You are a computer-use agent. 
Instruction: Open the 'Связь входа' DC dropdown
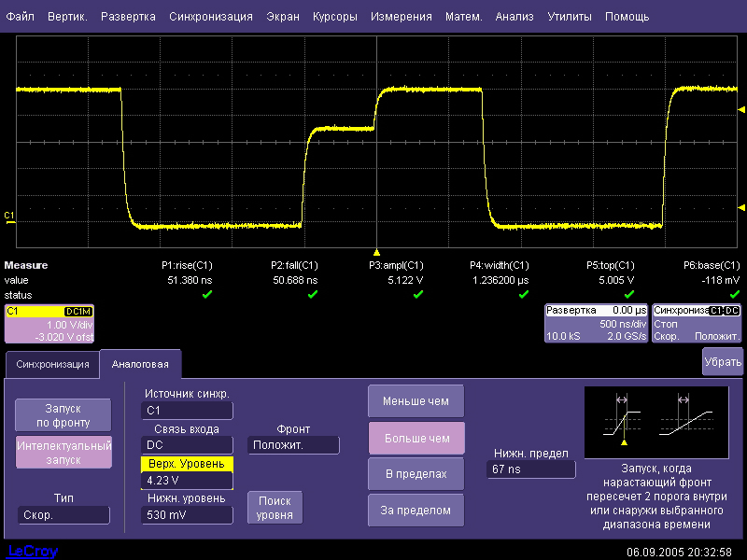[x=187, y=445]
